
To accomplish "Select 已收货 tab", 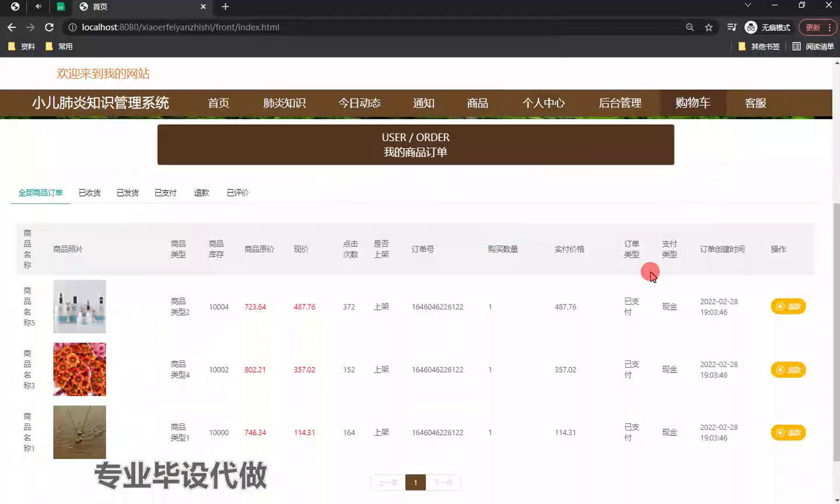I will (90, 192).
